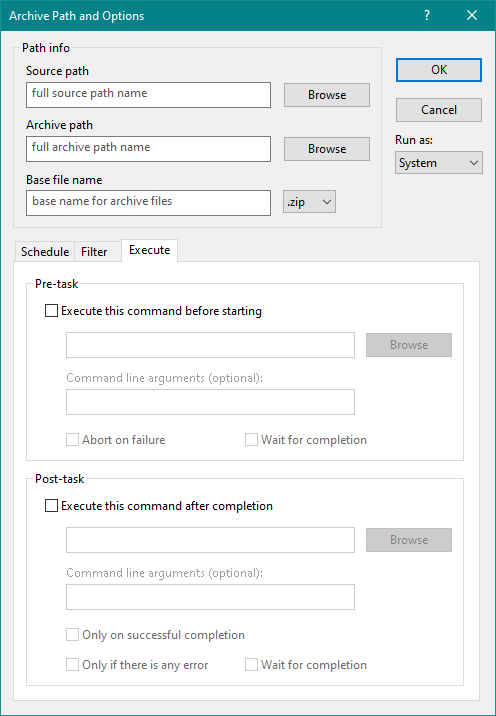Browse for the Source path

[327, 95]
